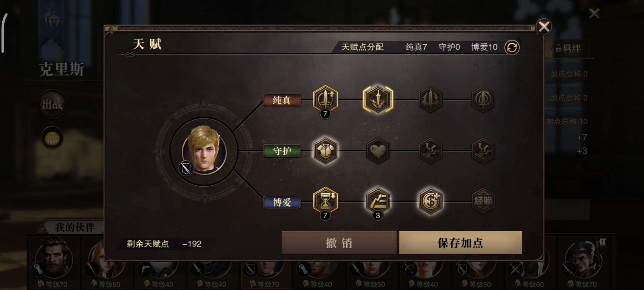Select the first 纯真 sword talent icon
This screenshot has height=290, width=644.
[x=325, y=99]
